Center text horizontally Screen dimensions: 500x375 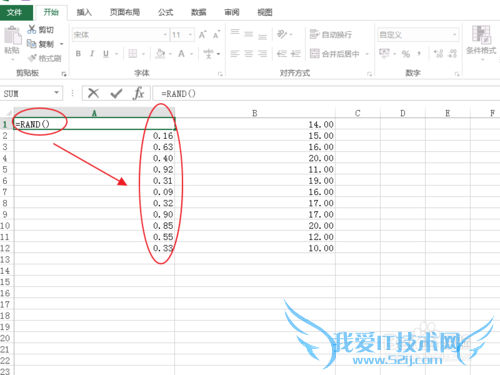tap(249, 54)
